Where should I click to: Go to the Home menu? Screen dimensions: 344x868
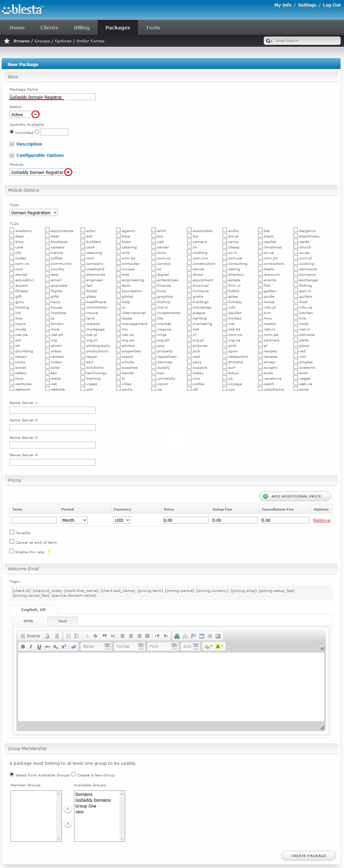[x=17, y=28]
